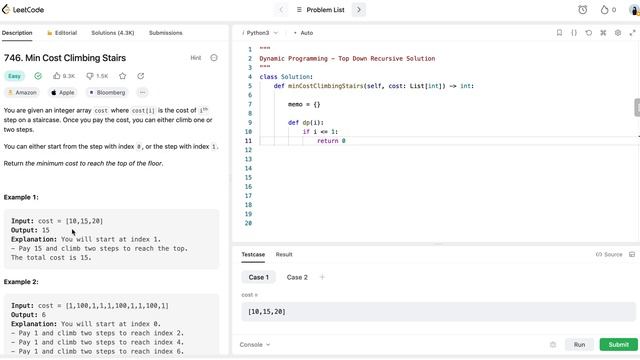
Task: Click the editor bookmark icon
Action: 559,33
